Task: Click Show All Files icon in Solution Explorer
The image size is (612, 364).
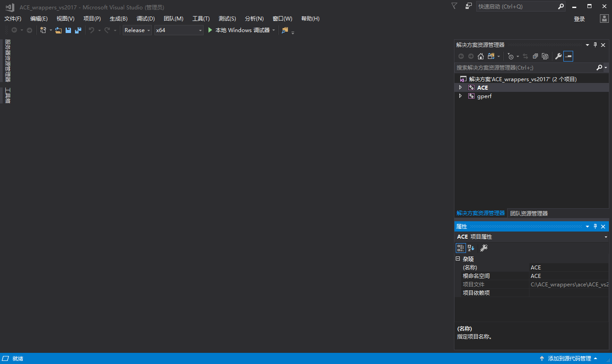Action: (545, 56)
